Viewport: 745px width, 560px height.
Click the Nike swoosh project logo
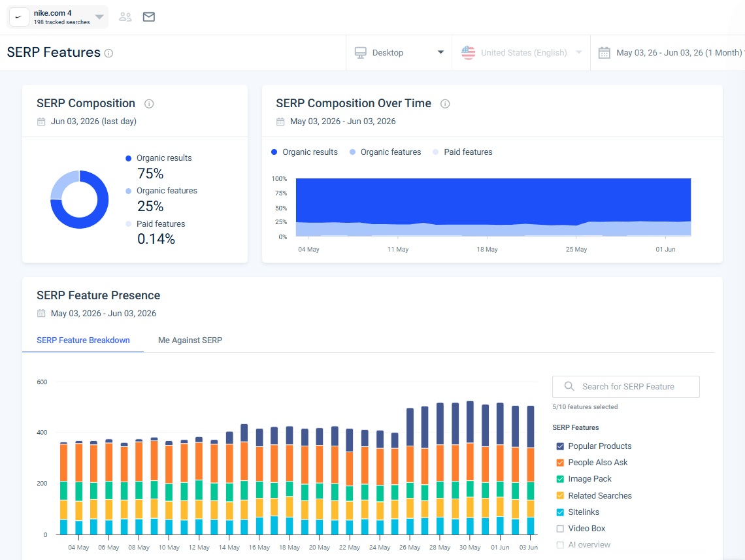20,17
